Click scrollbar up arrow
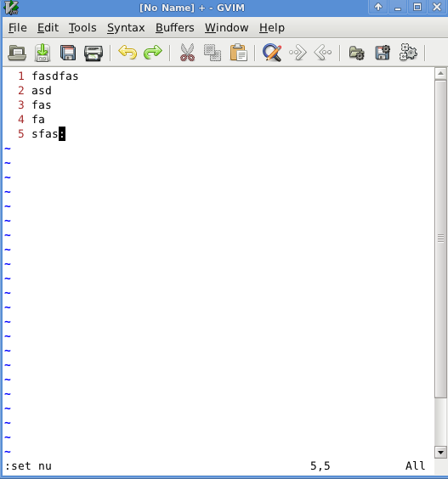Viewport: 448px width, 479px height. [x=440, y=73]
